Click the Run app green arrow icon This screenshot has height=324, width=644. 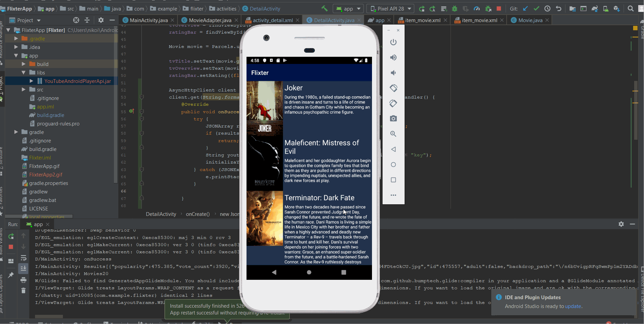click(422, 9)
